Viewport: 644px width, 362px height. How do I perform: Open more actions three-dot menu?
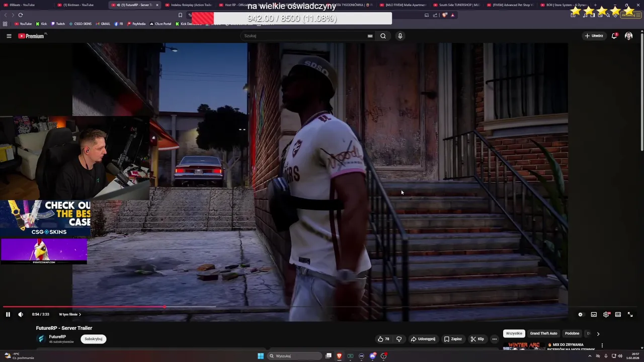(x=495, y=339)
